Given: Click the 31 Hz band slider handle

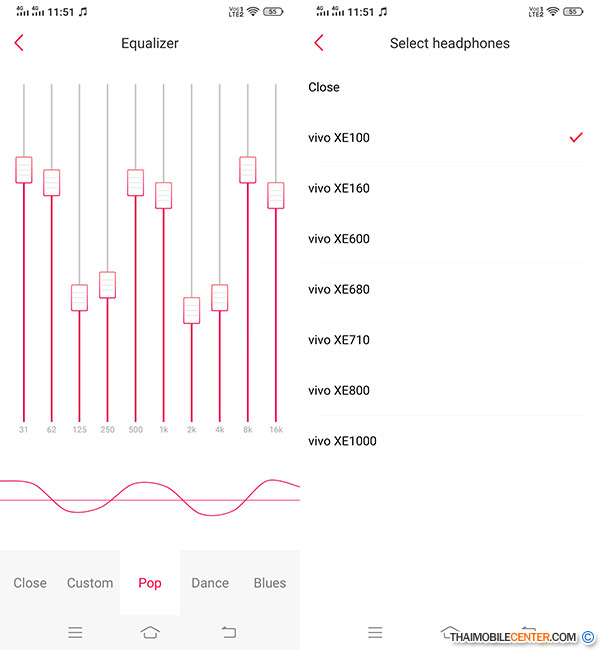Looking at the screenshot, I should point(24,170).
